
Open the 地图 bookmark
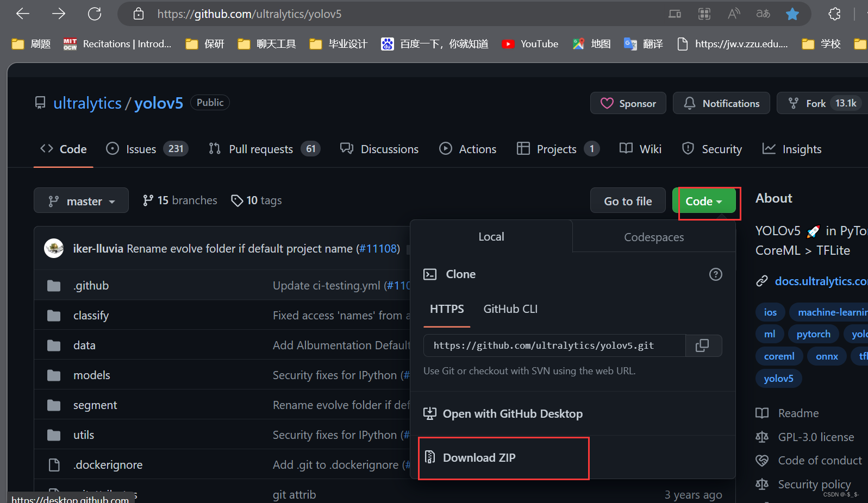592,44
